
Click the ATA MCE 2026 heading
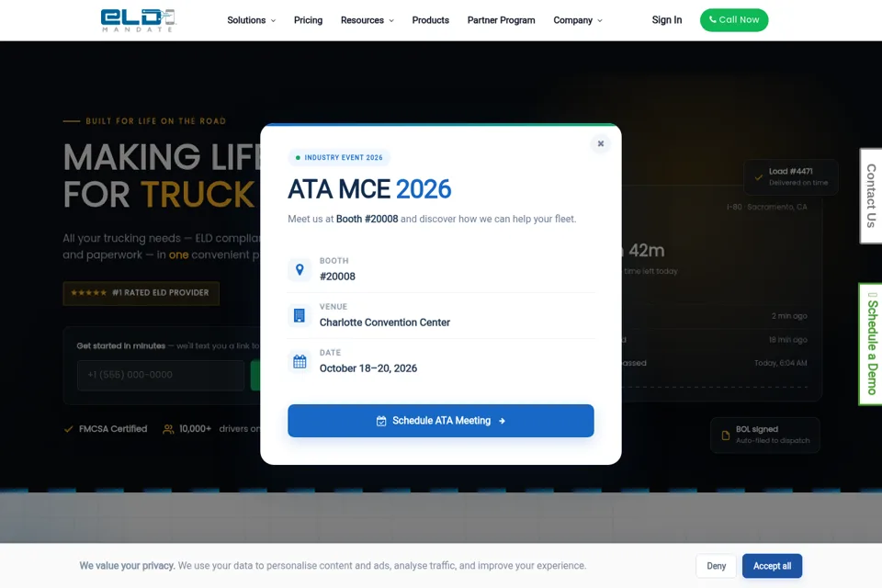369,189
